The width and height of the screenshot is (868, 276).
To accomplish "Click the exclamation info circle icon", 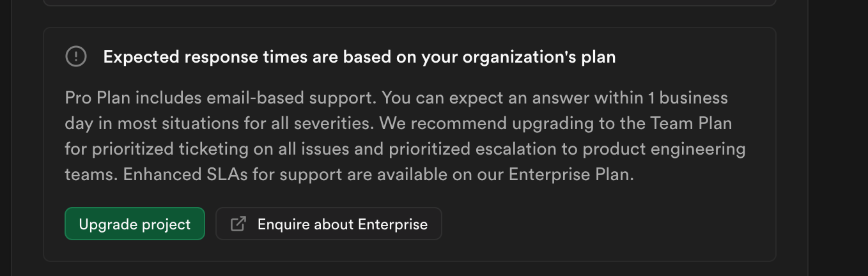I will pyautogui.click(x=76, y=57).
